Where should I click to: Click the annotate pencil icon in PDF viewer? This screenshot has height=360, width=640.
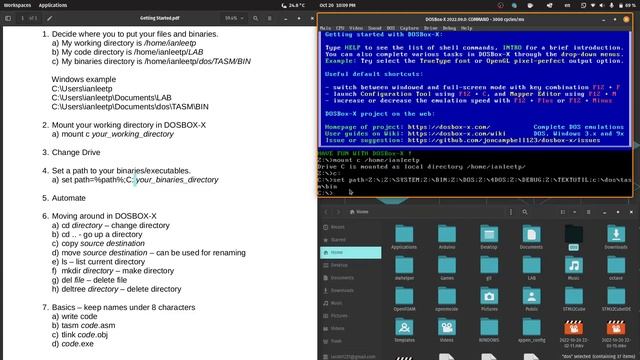click(49, 18)
